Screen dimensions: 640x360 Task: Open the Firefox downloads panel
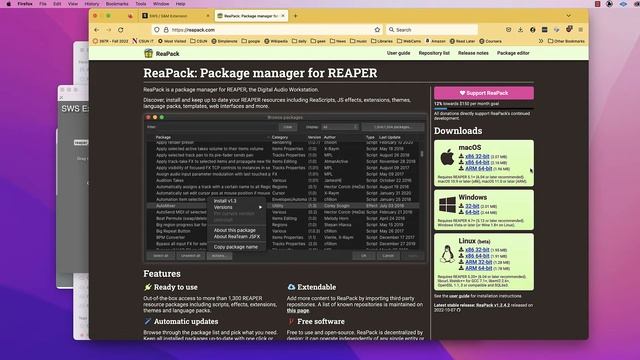(520, 30)
